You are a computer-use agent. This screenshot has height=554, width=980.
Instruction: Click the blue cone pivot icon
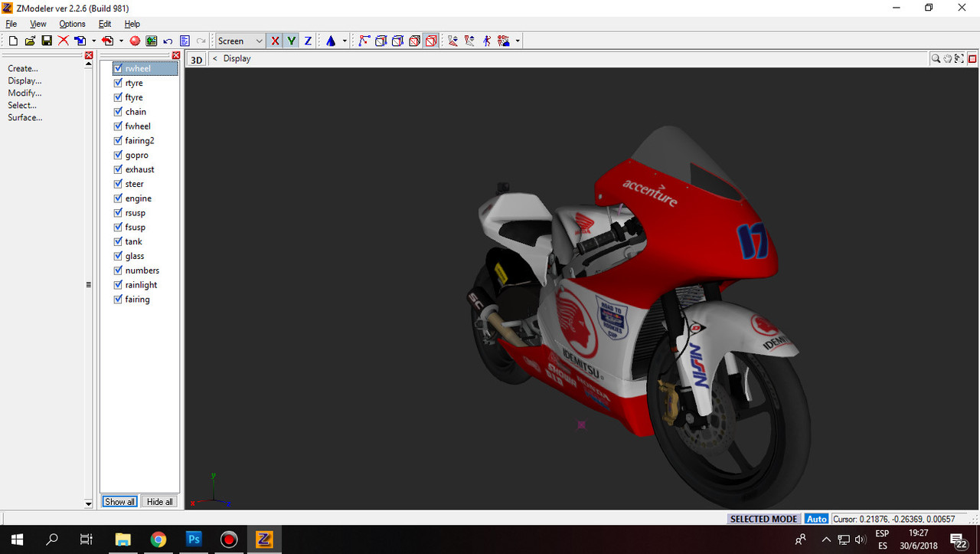[x=331, y=41]
